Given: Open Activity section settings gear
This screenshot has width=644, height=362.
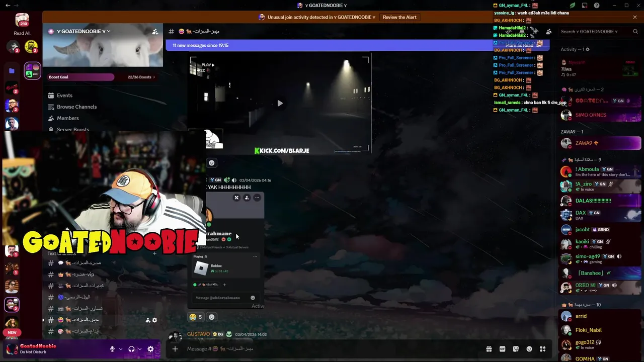Looking at the screenshot, I should coord(587,49).
